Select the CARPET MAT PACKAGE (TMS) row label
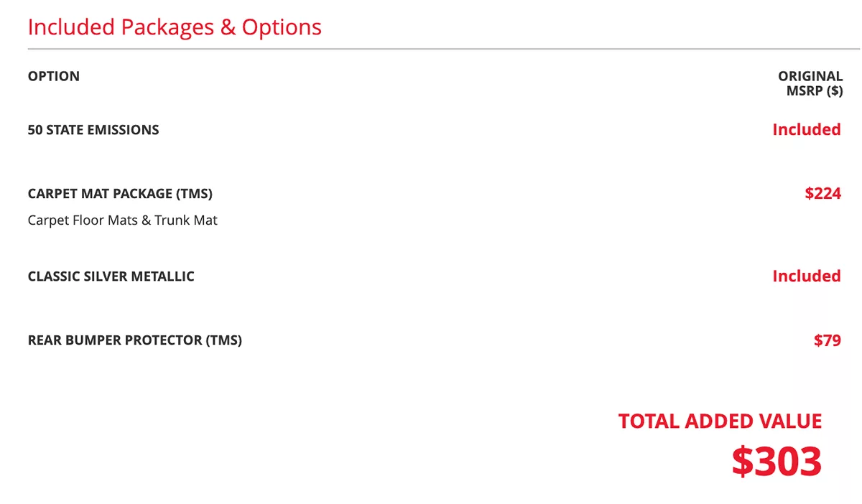862x504 pixels. pyautogui.click(x=120, y=194)
